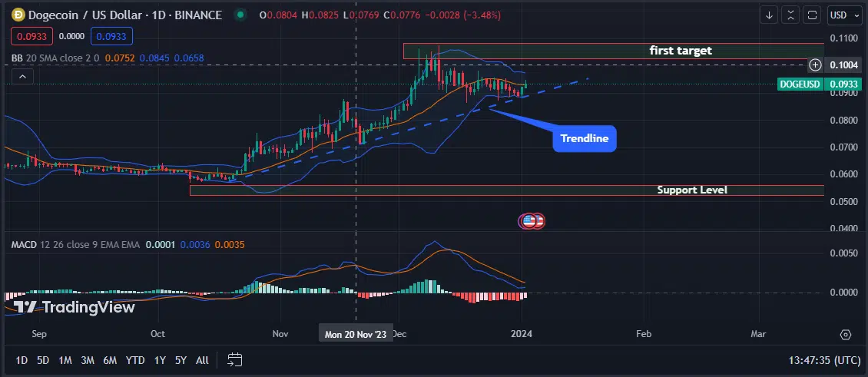
Task: Select the All time range
Action: tap(202, 360)
